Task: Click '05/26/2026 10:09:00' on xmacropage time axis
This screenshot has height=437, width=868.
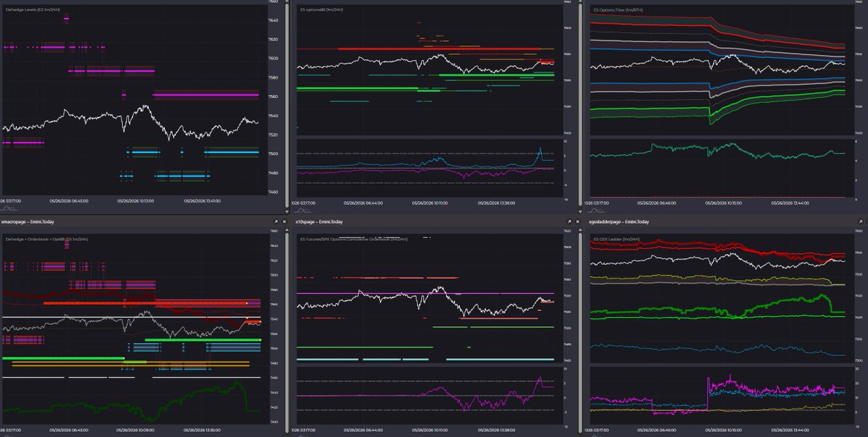Action: pyautogui.click(x=135, y=429)
